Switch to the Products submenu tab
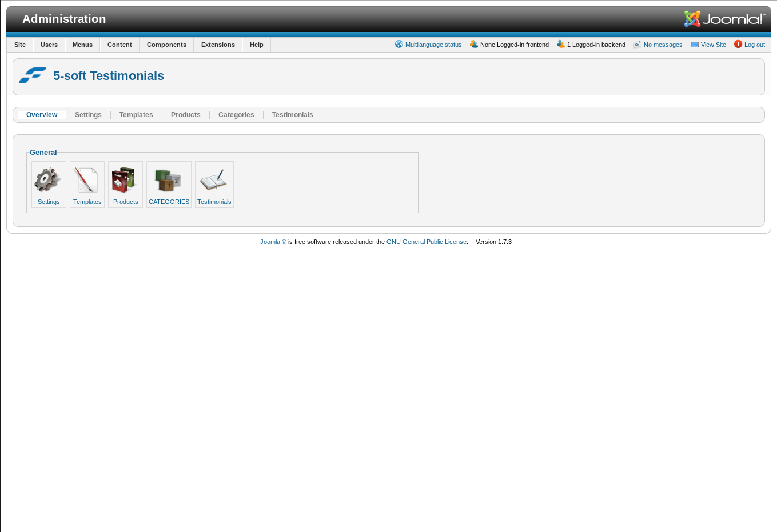 click(186, 115)
